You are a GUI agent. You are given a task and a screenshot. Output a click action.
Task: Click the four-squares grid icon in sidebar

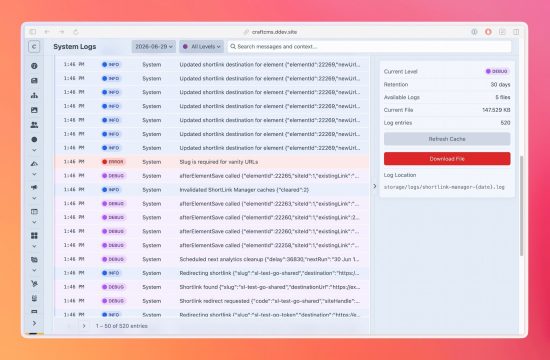(34, 235)
